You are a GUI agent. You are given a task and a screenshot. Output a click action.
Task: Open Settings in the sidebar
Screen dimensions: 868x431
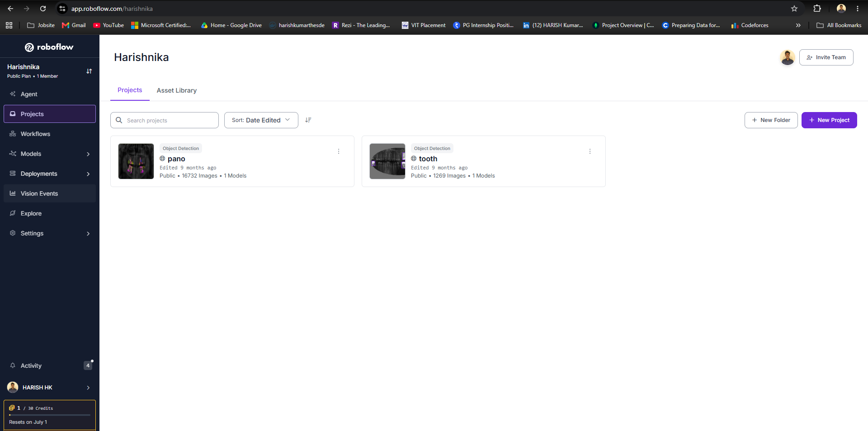tap(50, 233)
